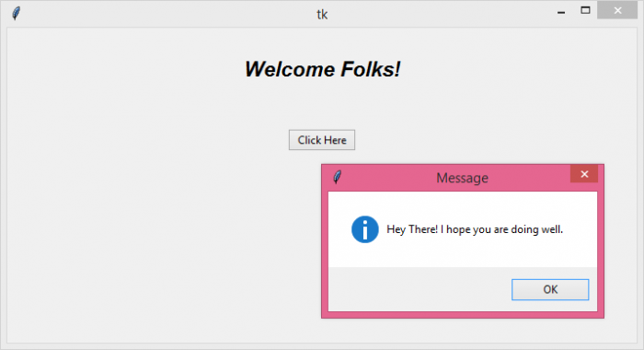
Task: Minimize the tk main window
Action: (561, 11)
